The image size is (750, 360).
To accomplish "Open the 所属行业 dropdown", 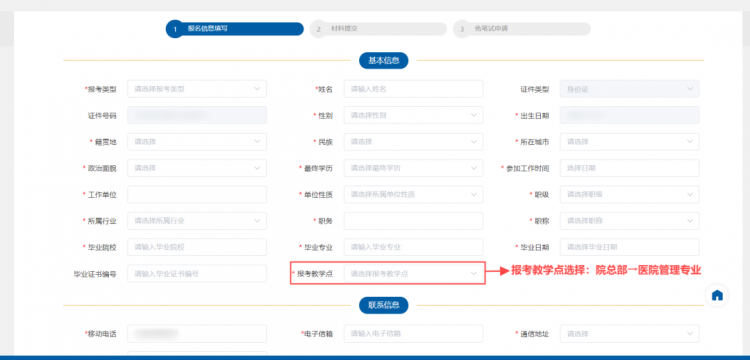I will pos(197,221).
